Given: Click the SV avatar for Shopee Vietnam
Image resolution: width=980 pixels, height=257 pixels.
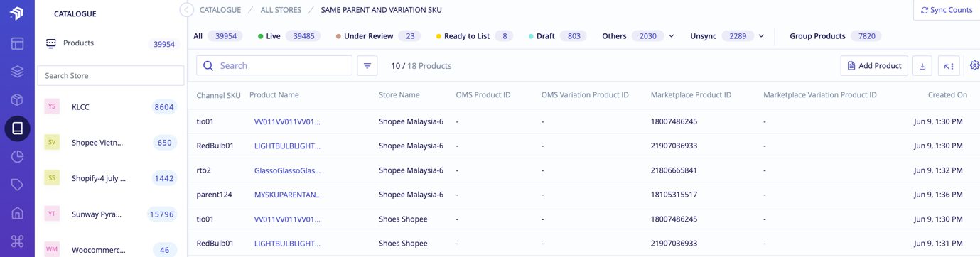Looking at the screenshot, I should pos(52,142).
